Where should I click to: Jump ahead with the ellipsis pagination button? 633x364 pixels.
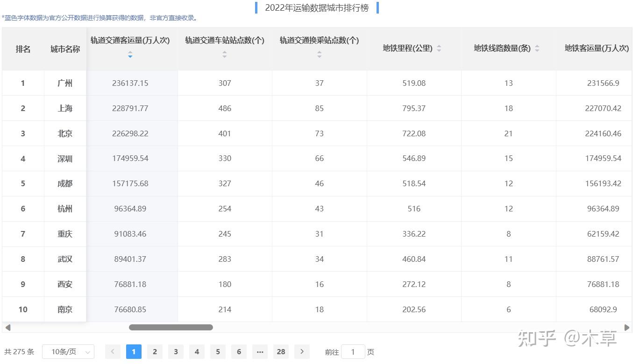260,352
